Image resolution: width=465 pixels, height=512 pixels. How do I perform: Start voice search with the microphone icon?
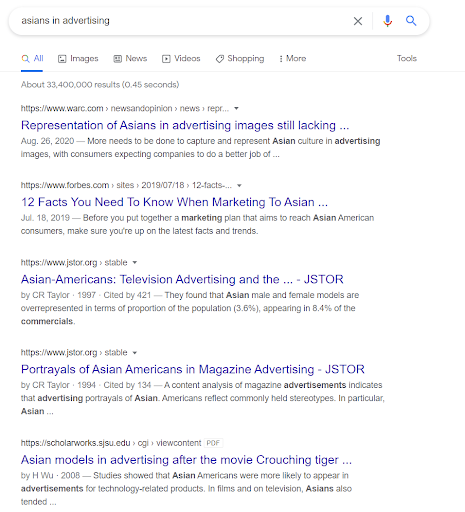(x=387, y=21)
